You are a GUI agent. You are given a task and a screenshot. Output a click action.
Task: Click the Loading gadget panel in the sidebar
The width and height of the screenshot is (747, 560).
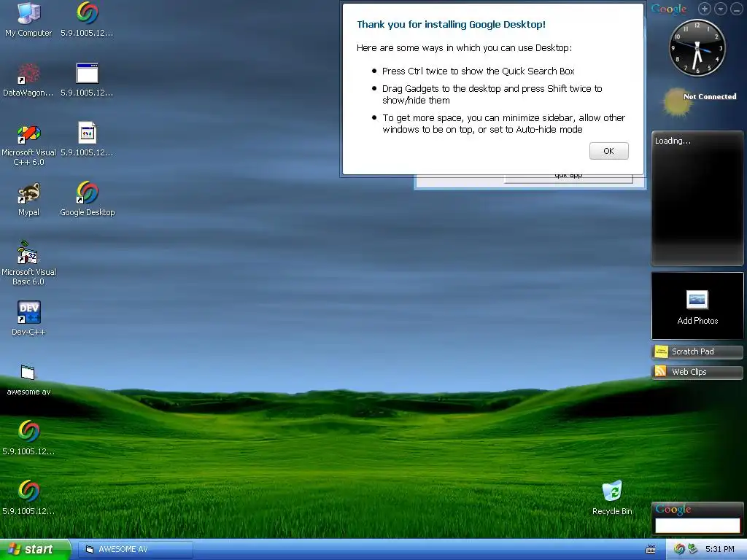tap(697, 198)
